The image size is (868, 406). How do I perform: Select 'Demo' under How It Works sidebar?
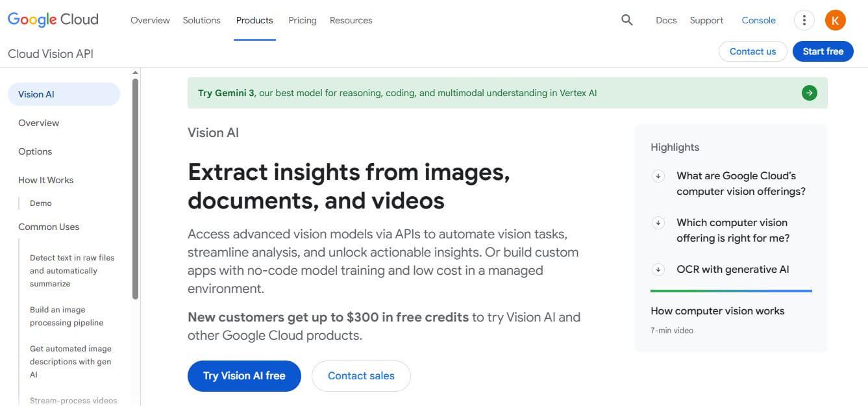pyautogui.click(x=40, y=203)
